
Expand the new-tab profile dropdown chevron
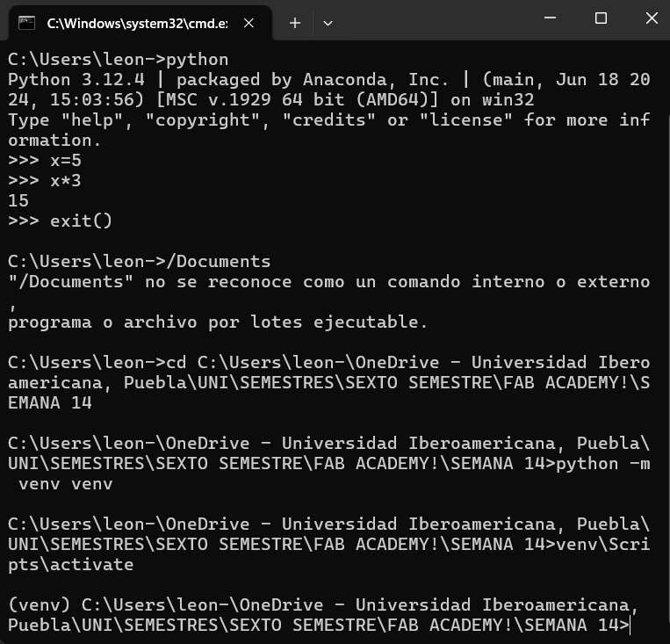pos(328,24)
